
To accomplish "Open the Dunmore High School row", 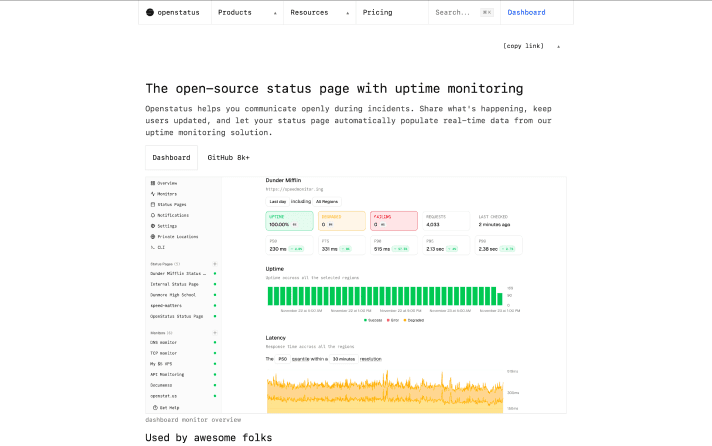I will [x=183, y=295].
